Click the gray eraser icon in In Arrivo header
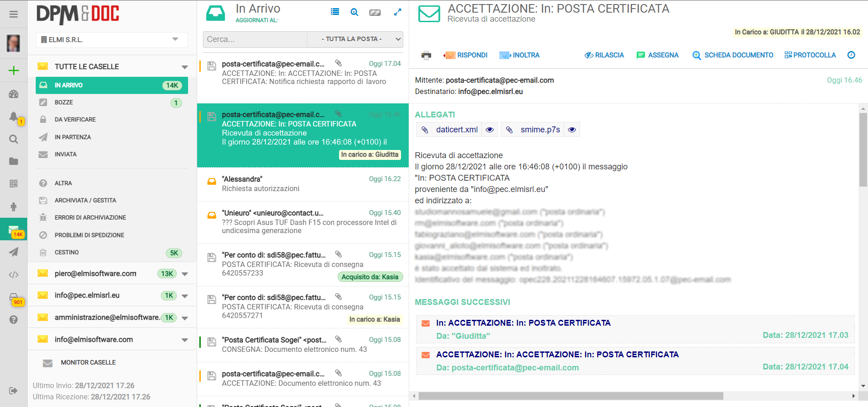Viewport: 868px width, 407px height. pyautogui.click(x=375, y=13)
